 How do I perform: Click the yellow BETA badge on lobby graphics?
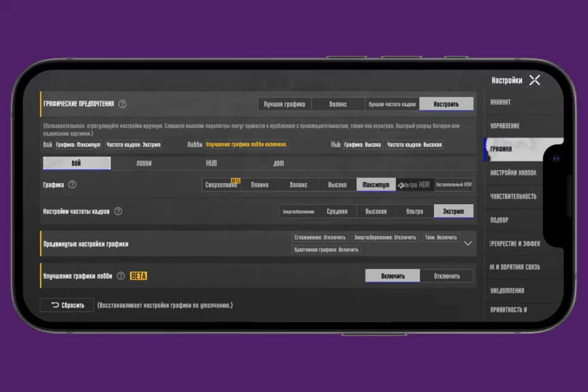coord(139,276)
